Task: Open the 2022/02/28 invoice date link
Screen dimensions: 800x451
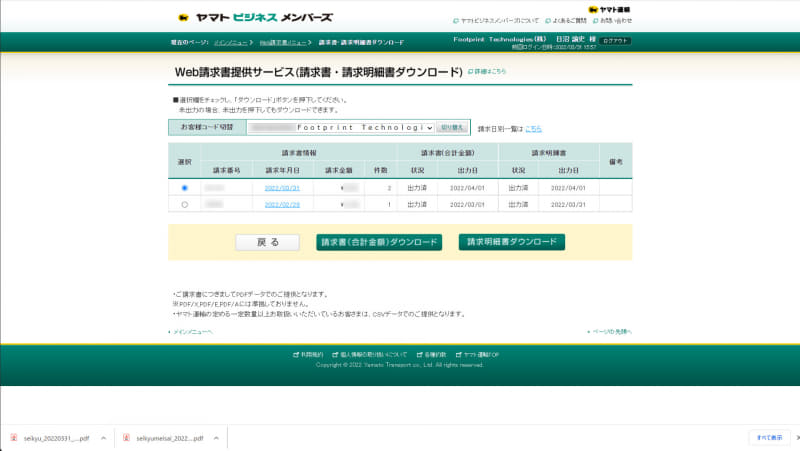Action: pos(282,205)
